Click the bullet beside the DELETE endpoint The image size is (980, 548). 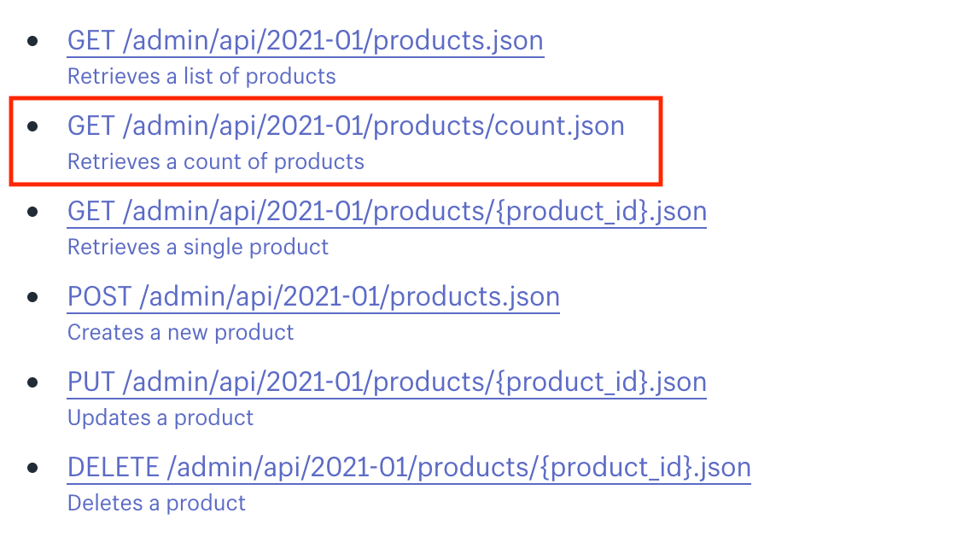coord(34,465)
